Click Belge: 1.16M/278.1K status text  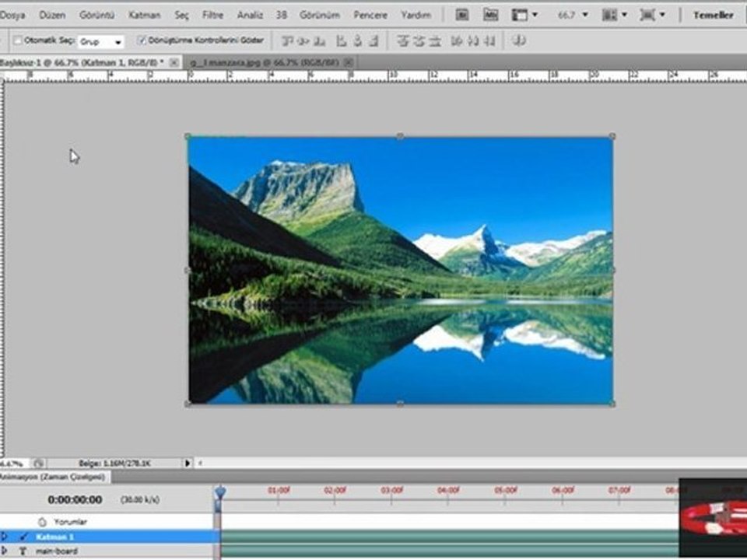click(115, 463)
